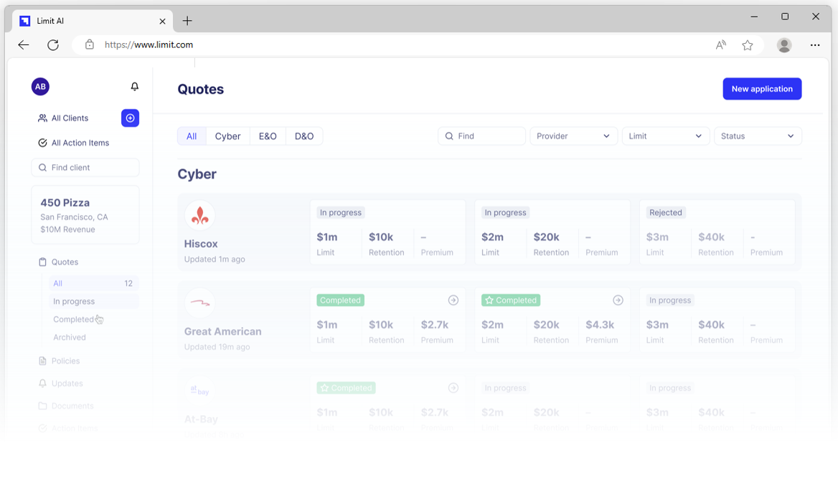This screenshot has width=838, height=504.
Task: Open the notifications bell
Action: click(x=135, y=87)
